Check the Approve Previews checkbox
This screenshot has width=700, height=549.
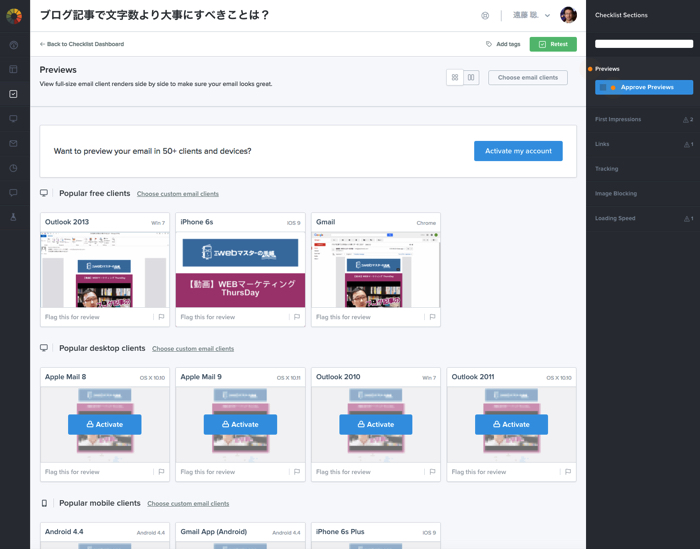[x=604, y=87]
